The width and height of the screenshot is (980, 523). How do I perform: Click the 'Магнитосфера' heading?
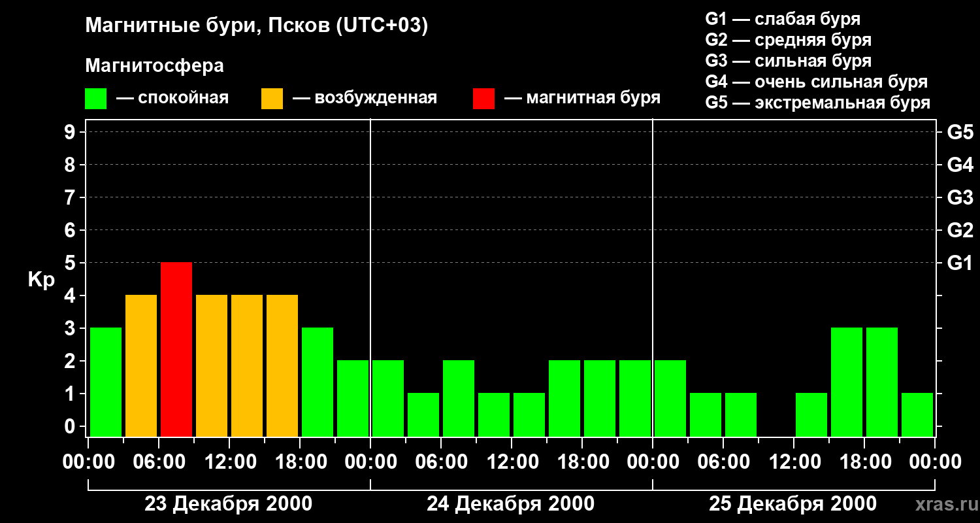point(154,66)
